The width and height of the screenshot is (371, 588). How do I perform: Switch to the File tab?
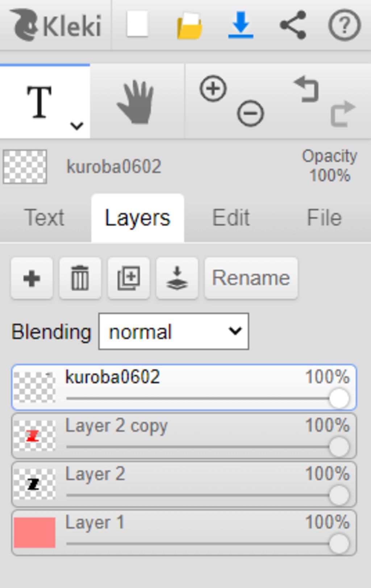pyautogui.click(x=324, y=218)
